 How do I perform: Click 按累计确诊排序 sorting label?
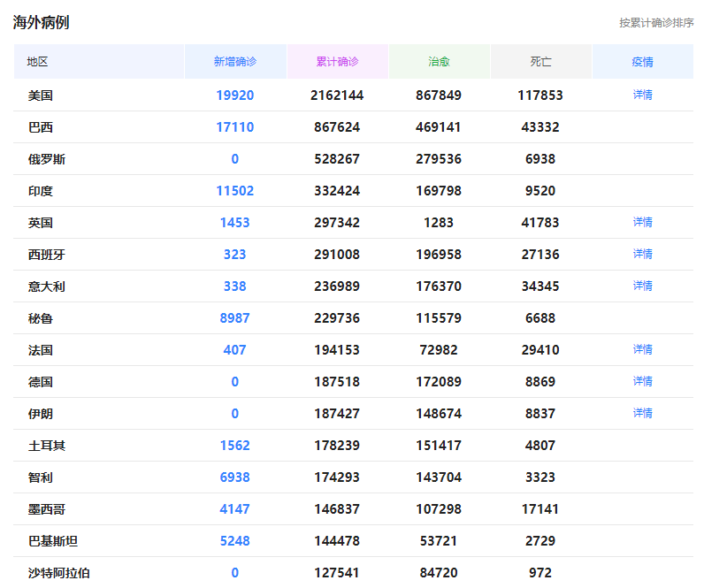656,23
